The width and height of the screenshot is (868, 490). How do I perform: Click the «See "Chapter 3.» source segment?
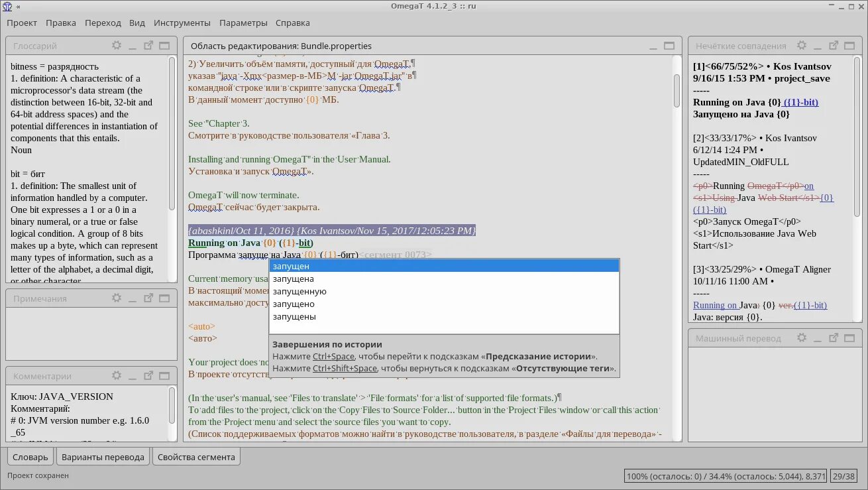[219, 123]
